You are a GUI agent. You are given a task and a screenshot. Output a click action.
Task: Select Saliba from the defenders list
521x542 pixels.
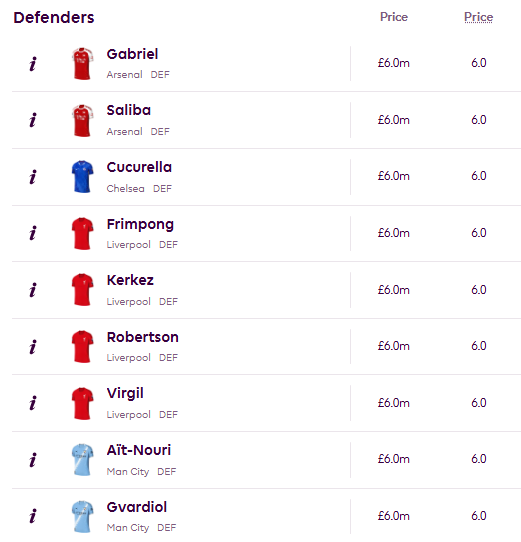(x=129, y=110)
